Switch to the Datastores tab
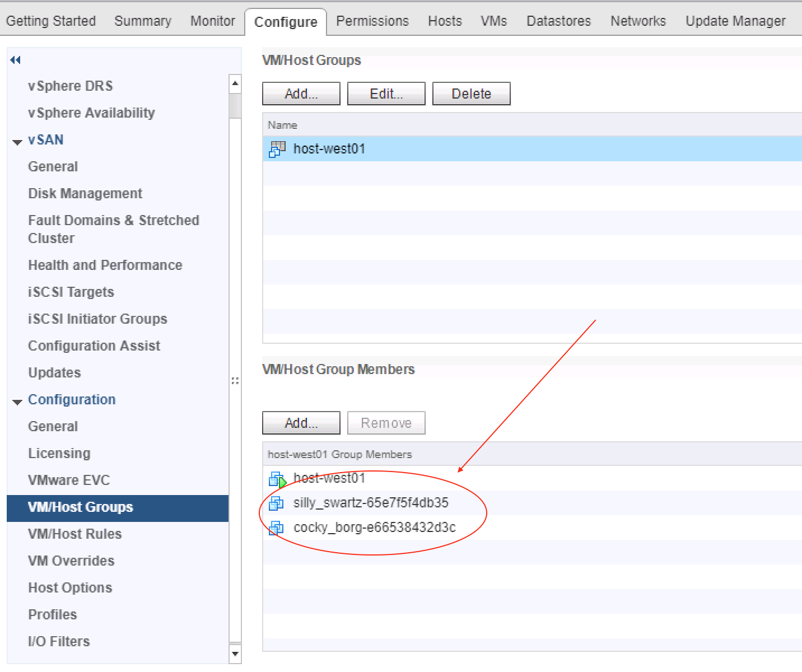Screen dimensions: 802x672 [558, 21]
